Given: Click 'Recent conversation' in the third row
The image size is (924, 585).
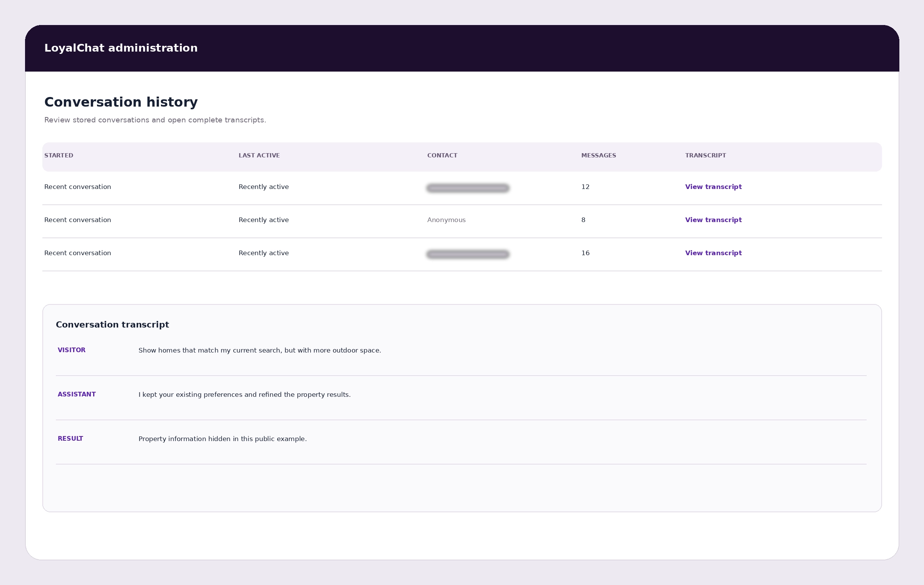Looking at the screenshot, I should pyautogui.click(x=78, y=253).
